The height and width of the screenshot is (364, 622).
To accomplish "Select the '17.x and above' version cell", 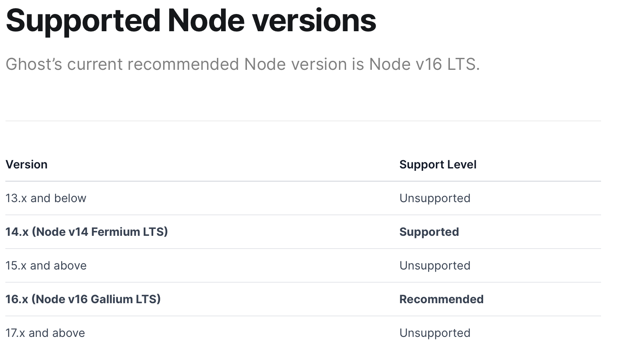I will (45, 333).
